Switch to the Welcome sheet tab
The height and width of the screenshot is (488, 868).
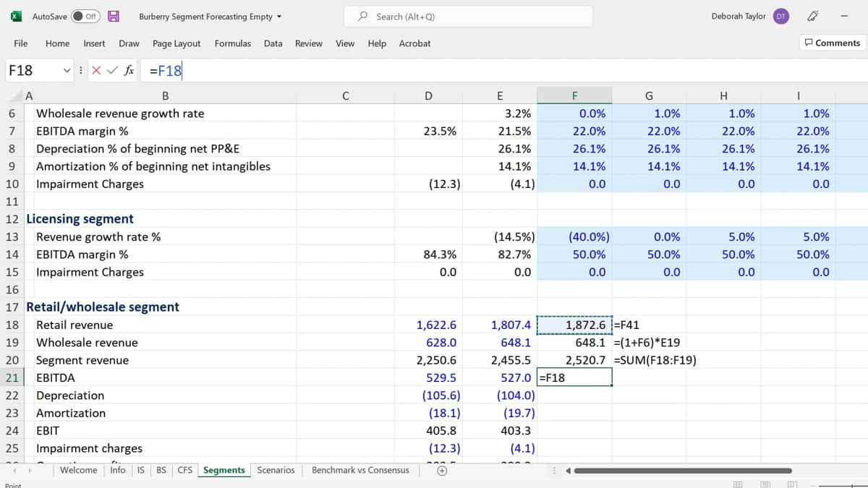pyautogui.click(x=78, y=471)
